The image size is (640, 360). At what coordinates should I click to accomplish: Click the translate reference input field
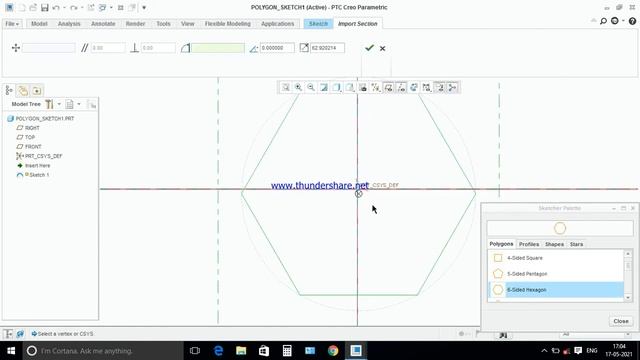49,48
